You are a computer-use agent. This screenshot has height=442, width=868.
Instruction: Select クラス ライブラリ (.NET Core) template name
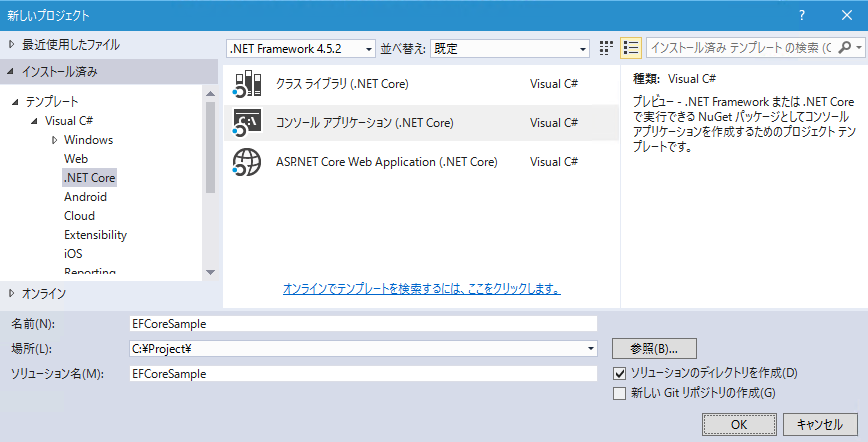point(342,84)
